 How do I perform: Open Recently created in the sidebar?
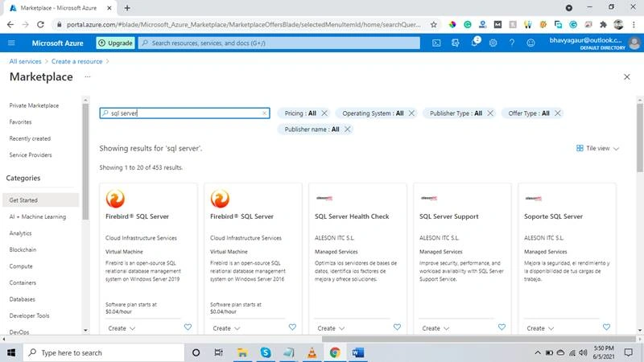point(30,138)
